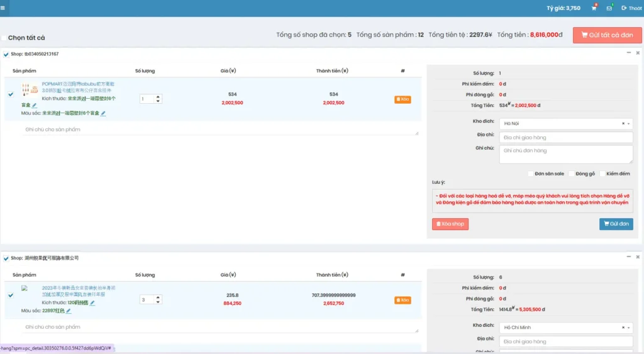
Task: Enable the Đóng gỗ checkbox
Action: coord(571,174)
